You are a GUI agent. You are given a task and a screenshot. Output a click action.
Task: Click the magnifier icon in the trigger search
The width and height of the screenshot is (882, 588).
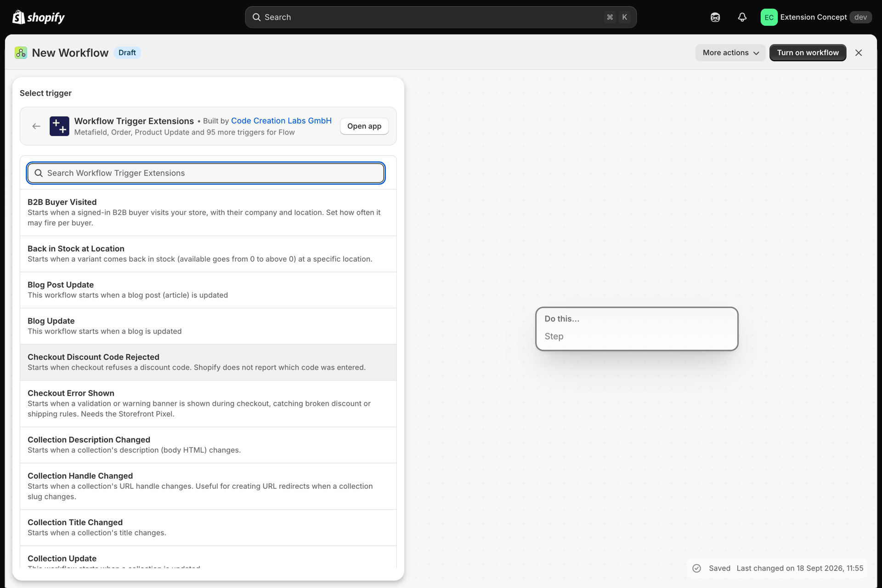39,173
